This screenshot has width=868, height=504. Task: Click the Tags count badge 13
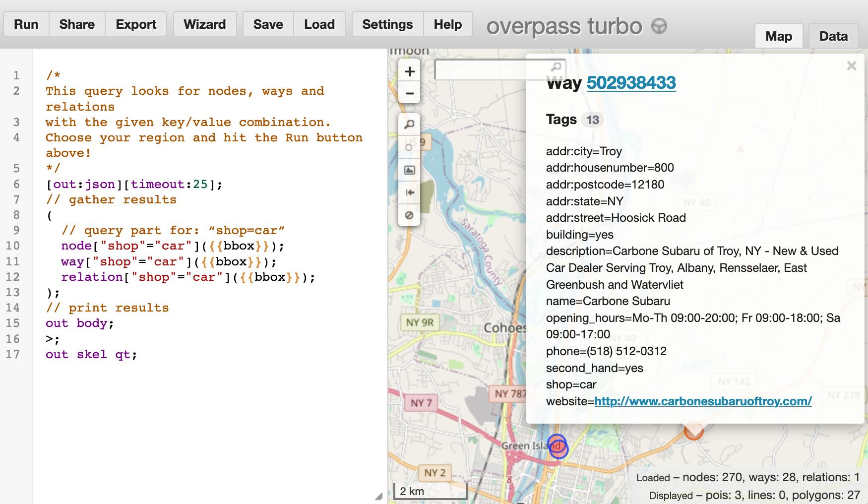point(592,120)
